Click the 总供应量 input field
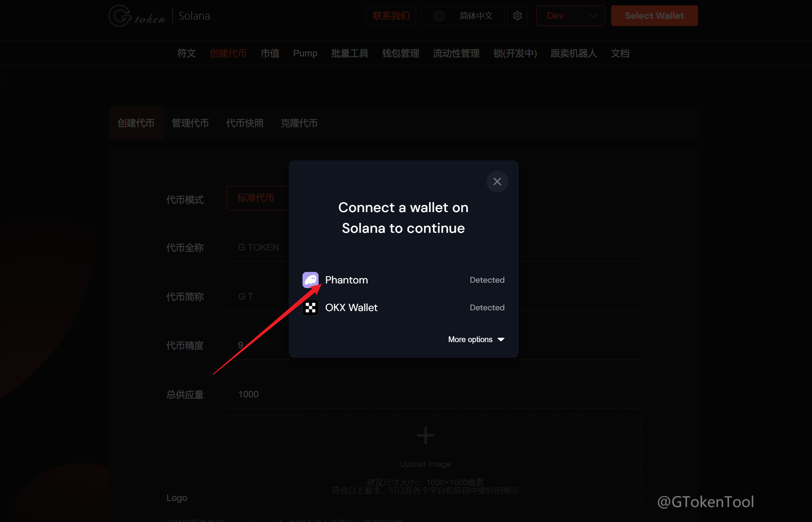 (422, 394)
